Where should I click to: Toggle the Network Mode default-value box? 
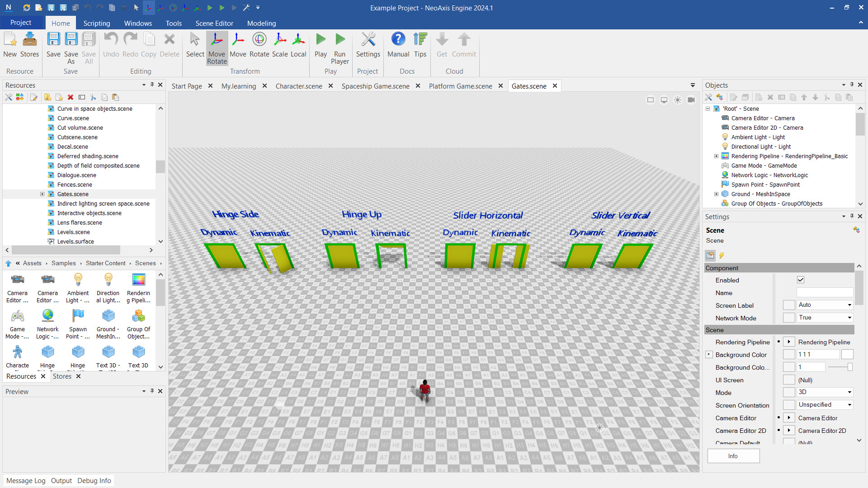point(789,318)
